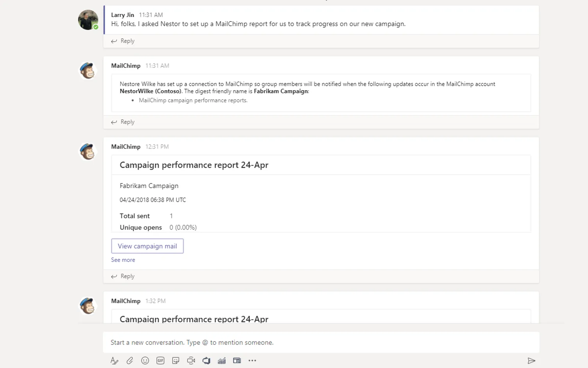Click the Meet now video icon

pos(191,361)
